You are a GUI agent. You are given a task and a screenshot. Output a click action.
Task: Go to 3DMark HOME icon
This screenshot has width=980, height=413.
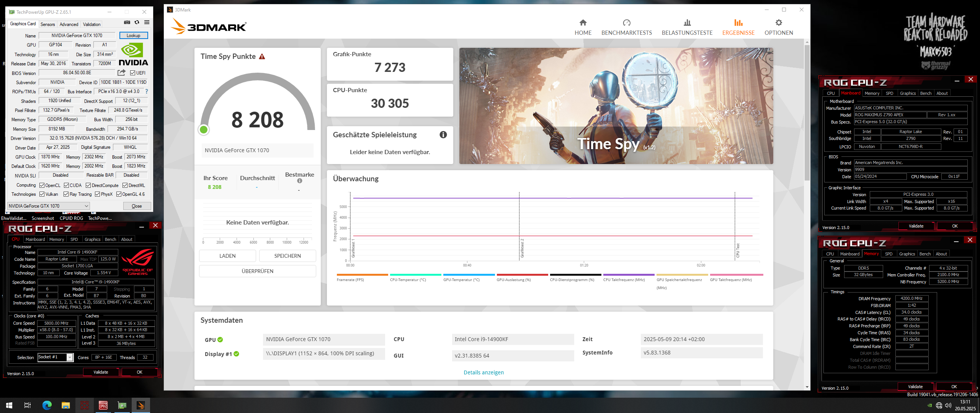point(583,23)
